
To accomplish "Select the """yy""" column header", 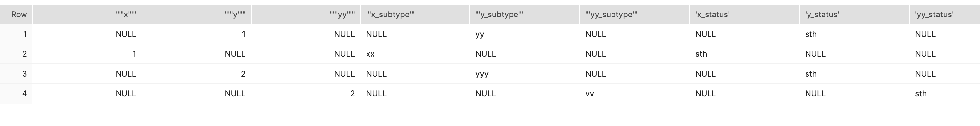I will coord(306,15).
